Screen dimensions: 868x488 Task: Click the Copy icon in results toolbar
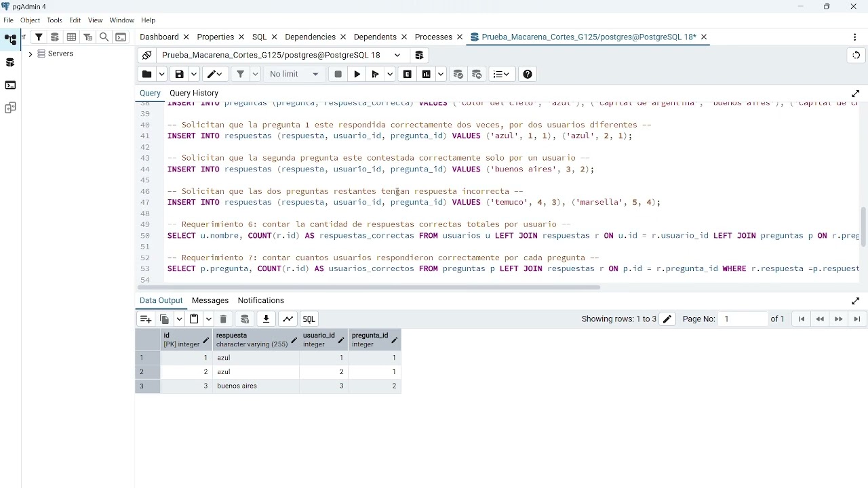165,319
